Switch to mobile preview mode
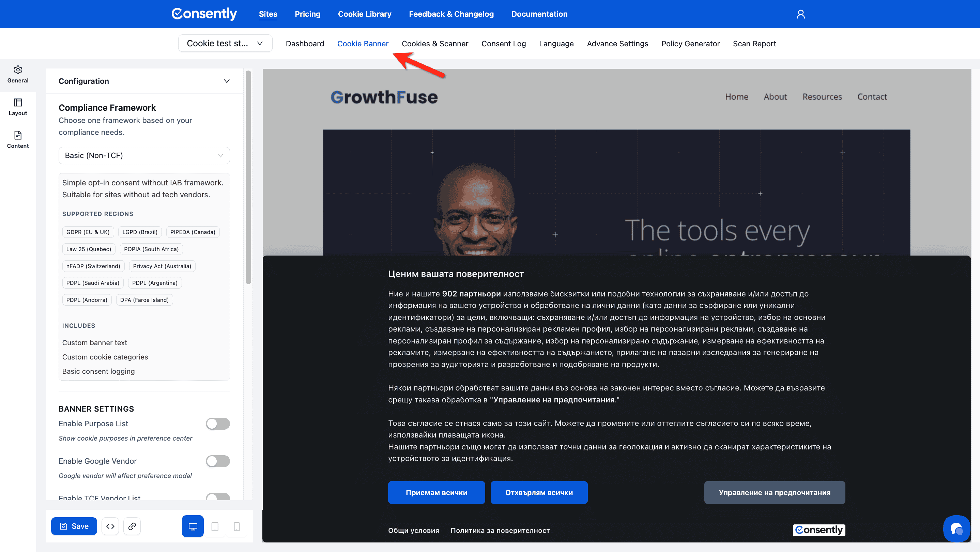Image resolution: width=980 pixels, height=552 pixels. click(236, 526)
